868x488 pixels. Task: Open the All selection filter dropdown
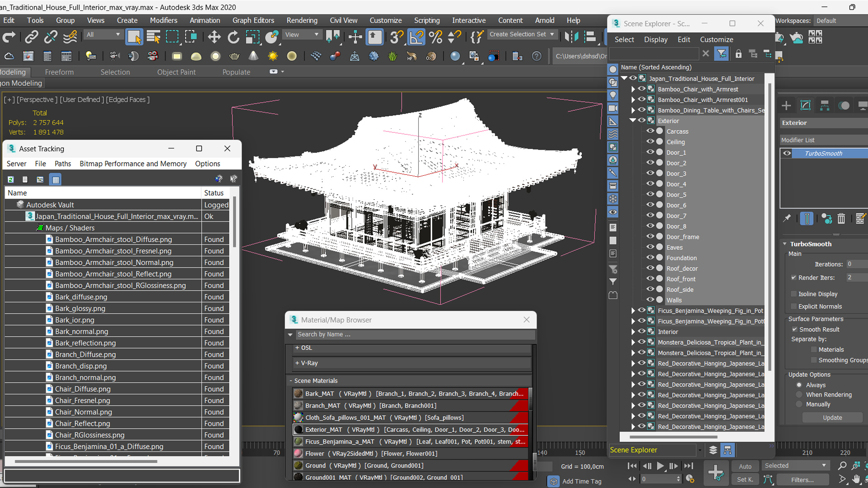click(103, 35)
